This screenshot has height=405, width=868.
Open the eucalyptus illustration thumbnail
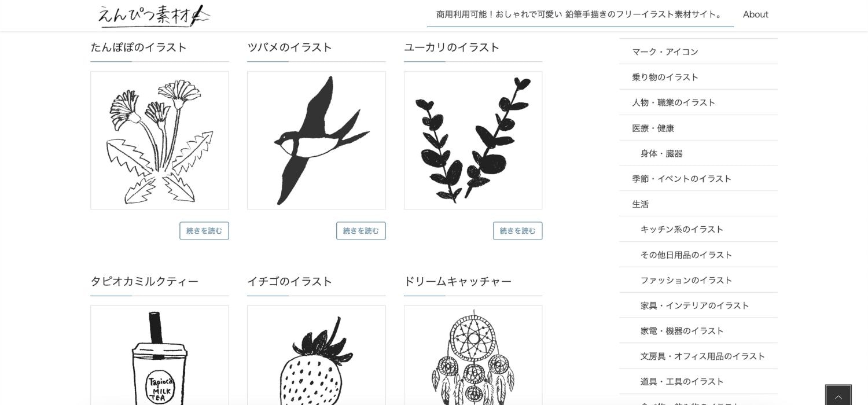pos(473,141)
